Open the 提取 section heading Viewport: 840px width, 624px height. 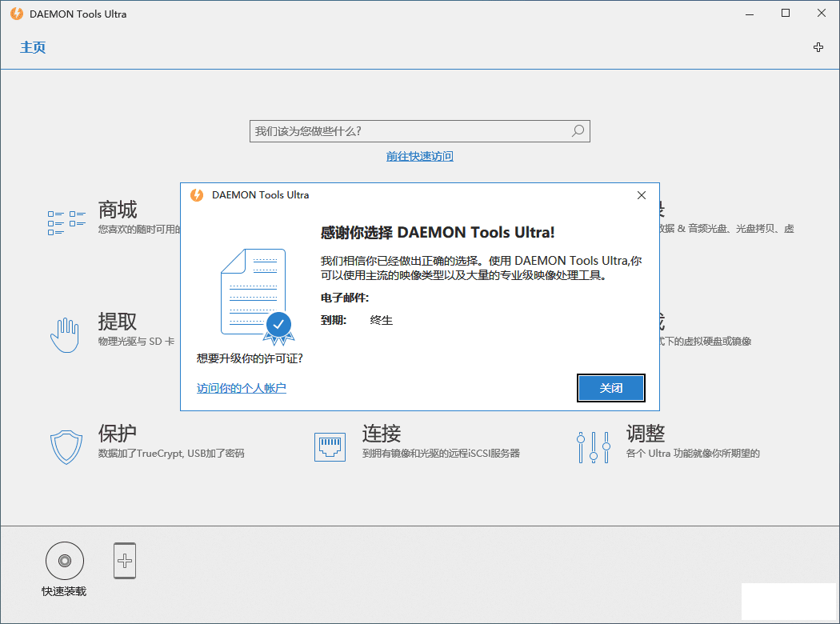[118, 322]
